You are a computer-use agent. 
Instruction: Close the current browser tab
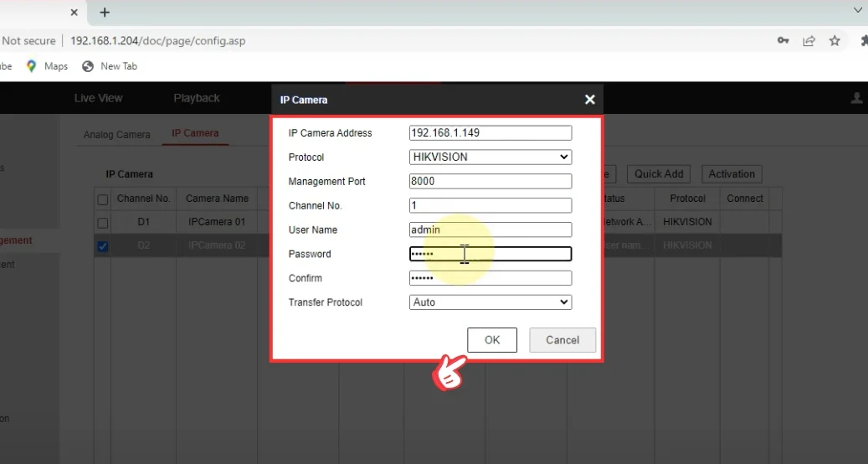[x=74, y=13]
